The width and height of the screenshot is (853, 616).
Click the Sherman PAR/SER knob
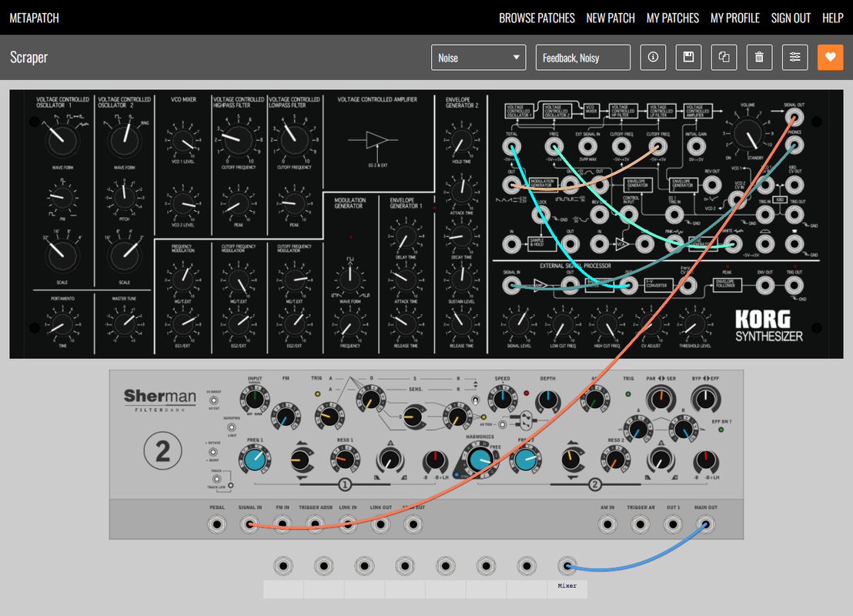[x=661, y=398]
